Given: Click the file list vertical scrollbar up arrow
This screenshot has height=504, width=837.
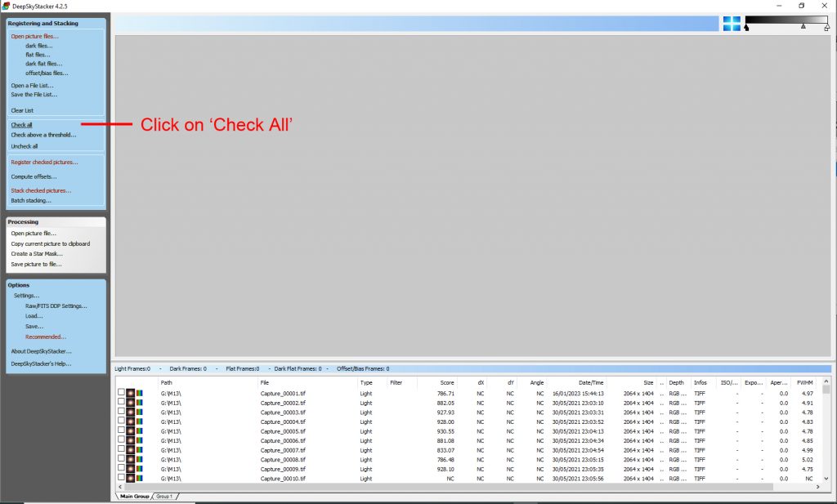Looking at the screenshot, I should [826, 381].
